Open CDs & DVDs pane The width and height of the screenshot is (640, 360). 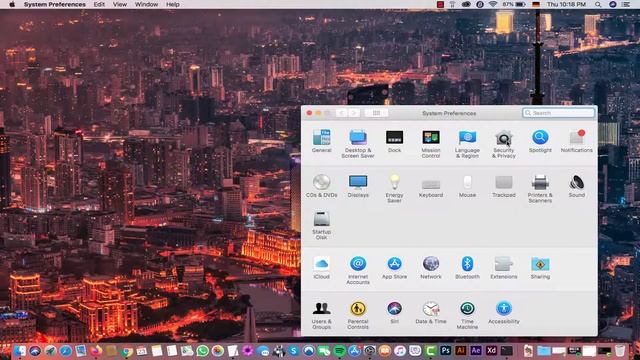(322, 186)
